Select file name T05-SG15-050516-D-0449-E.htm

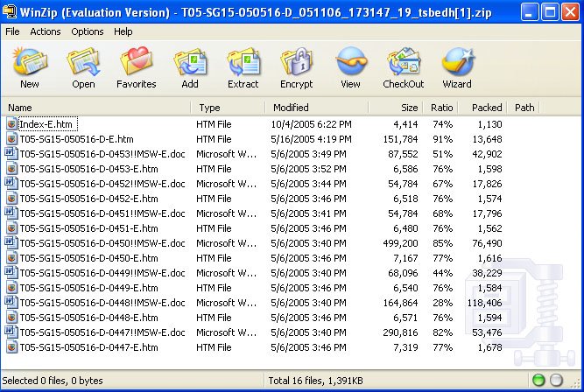(88, 288)
